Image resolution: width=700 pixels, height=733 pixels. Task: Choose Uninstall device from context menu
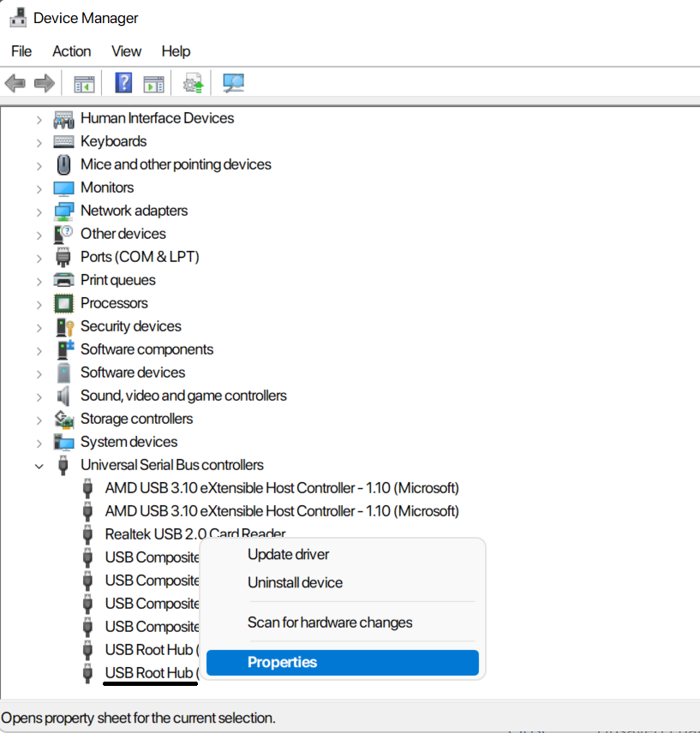click(342, 583)
